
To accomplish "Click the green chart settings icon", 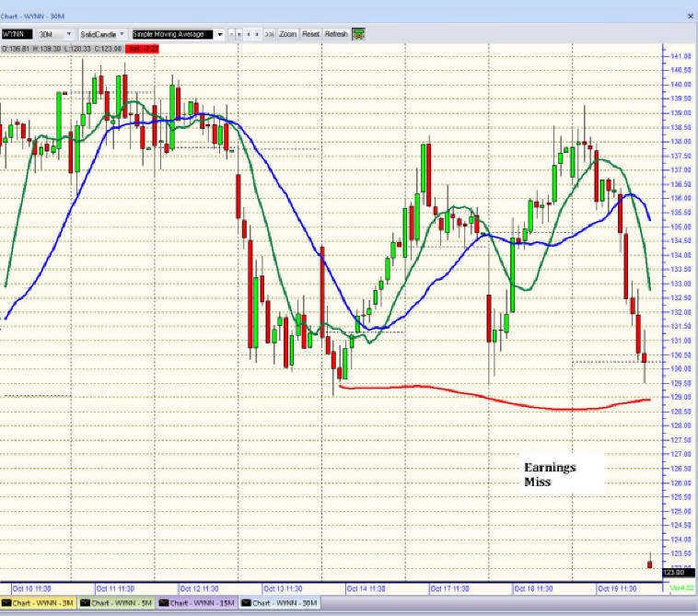I will [x=358, y=34].
